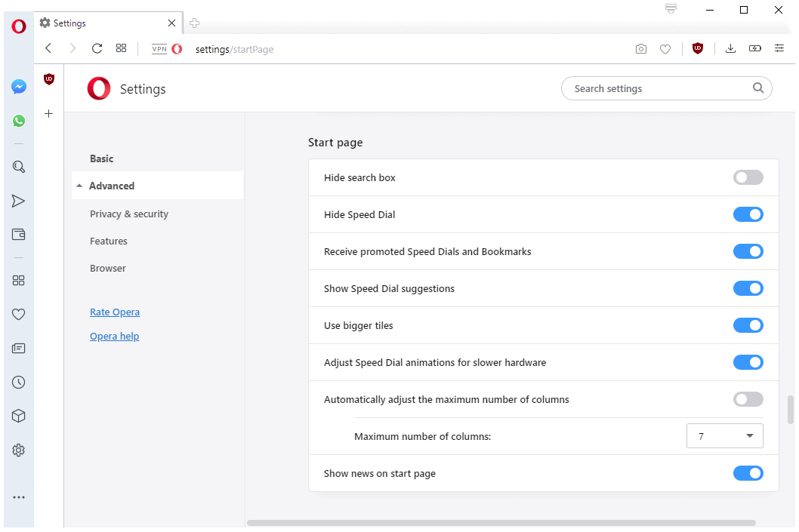Open the battery saver toolbar icon
This screenshot has width=799, height=532.
click(x=755, y=48)
